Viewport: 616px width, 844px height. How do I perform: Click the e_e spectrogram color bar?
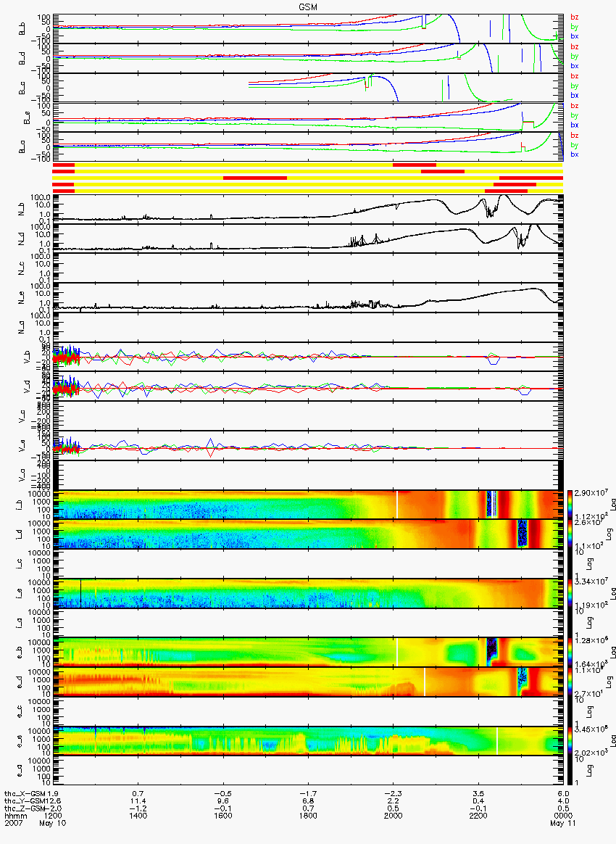coord(570,741)
